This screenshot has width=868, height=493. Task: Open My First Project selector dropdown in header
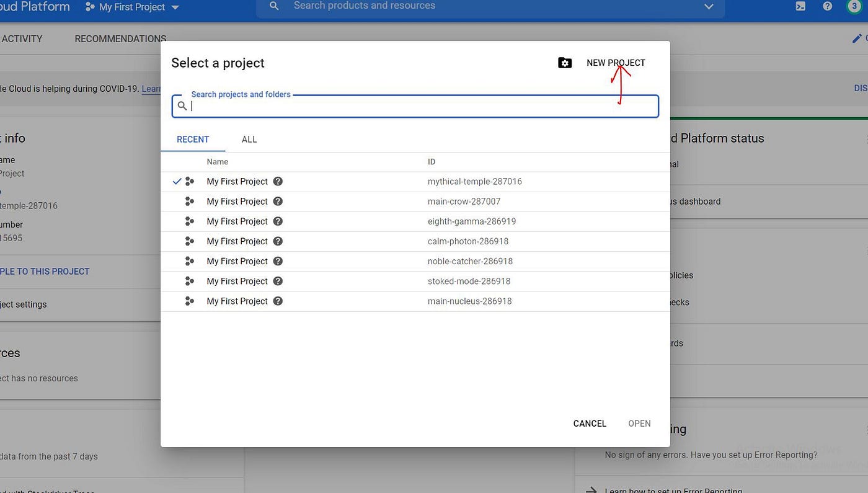tap(132, 7)
